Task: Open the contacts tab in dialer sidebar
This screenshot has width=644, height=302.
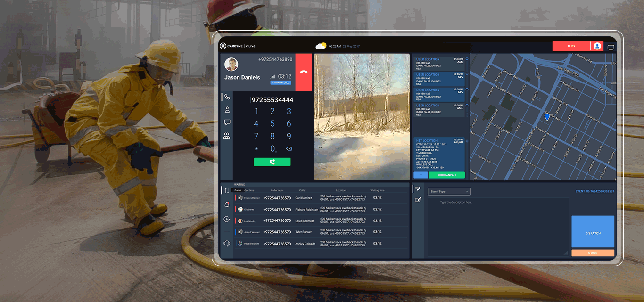Action: (227, 110)
